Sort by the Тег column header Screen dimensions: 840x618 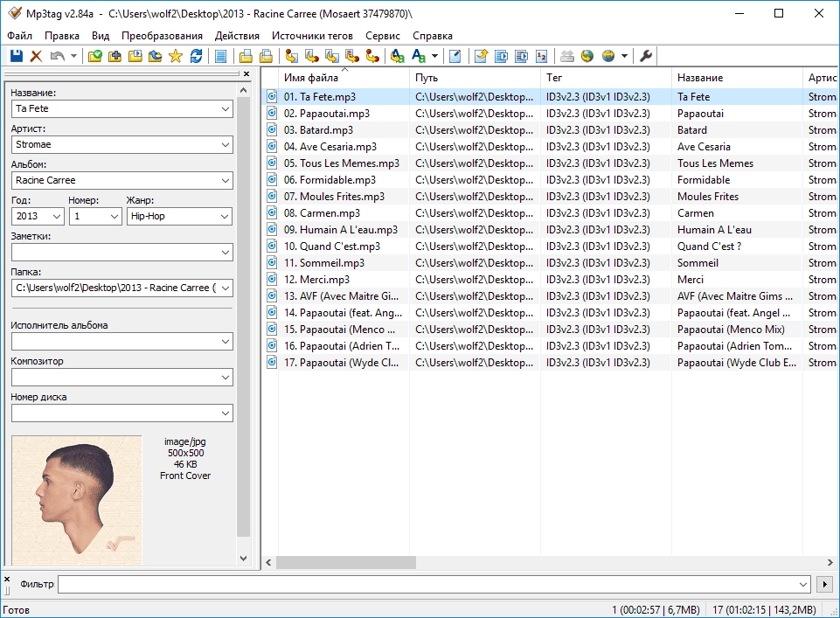606,78
